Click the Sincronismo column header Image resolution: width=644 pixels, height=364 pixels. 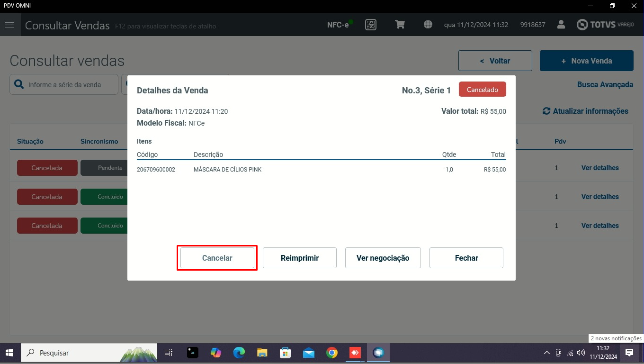click(x=99, y=141)
